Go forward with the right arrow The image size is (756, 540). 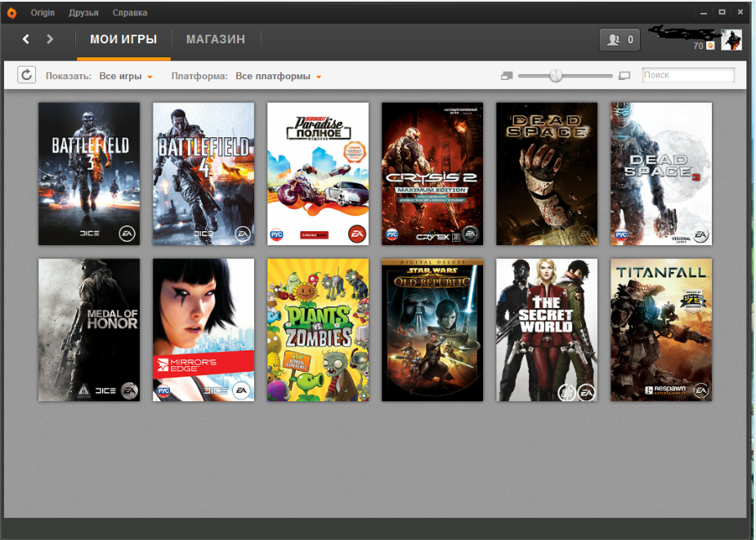click(x=50, y=39)
